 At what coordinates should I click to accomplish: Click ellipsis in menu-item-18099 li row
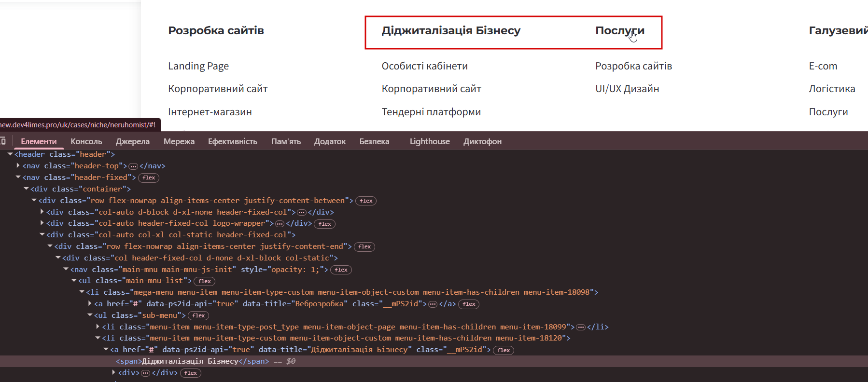[x=581, y=327]
